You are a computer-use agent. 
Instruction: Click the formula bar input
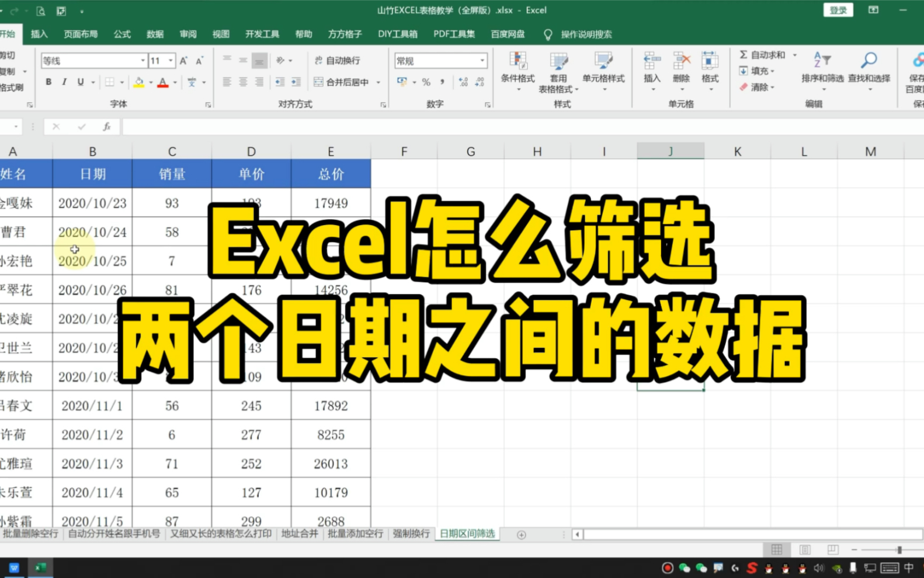pos(523,126)
